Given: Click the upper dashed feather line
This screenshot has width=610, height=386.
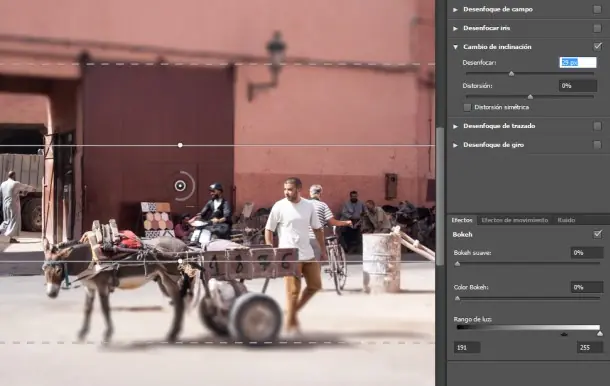Looking at the screenshot, I should 218,64.
